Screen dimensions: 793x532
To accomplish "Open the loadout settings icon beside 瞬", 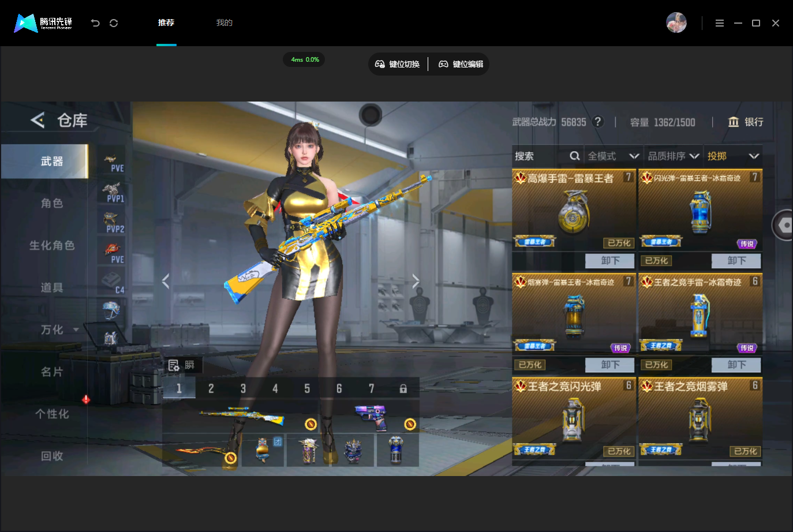I will (174, 365).
